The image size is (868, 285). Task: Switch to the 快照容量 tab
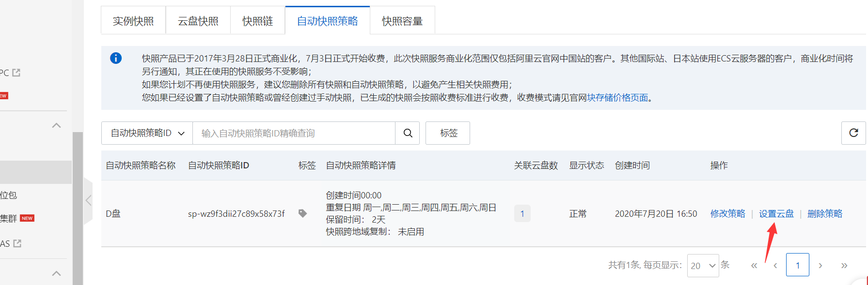pos(402,21)
